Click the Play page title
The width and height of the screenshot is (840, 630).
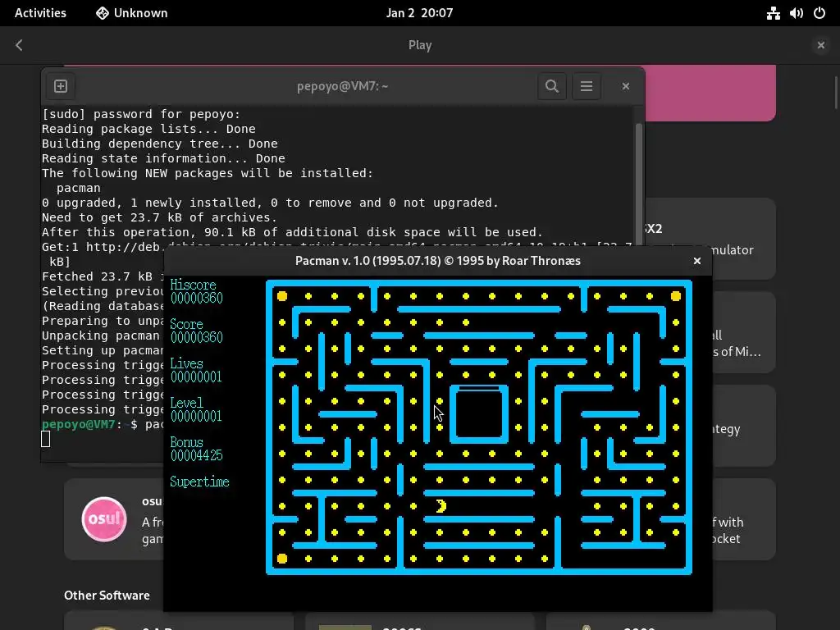[420, 45]
